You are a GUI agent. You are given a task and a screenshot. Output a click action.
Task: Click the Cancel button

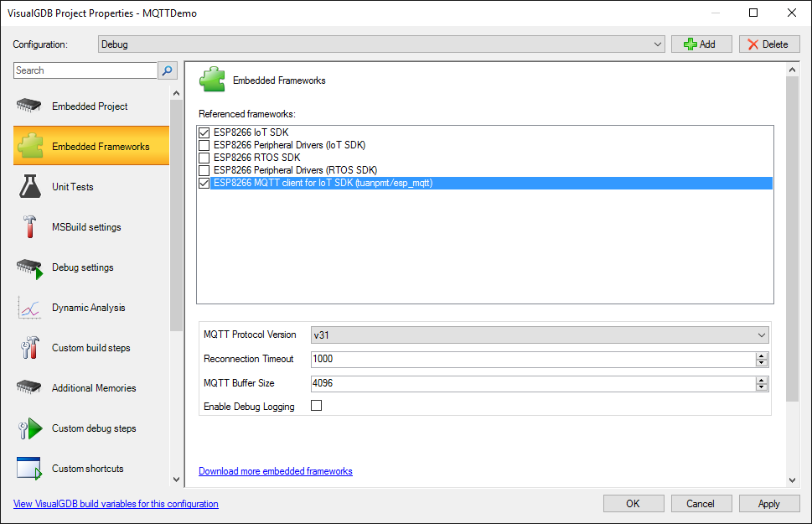pyautogui.click(x=701, y=504)
